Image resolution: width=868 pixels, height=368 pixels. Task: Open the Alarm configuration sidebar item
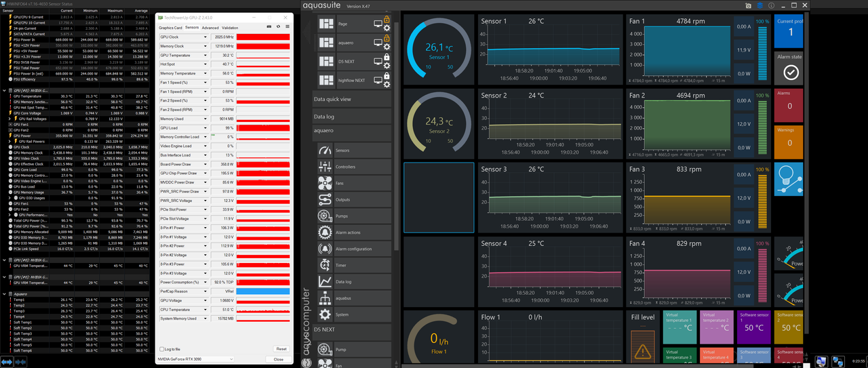click(x=354, y=249)
